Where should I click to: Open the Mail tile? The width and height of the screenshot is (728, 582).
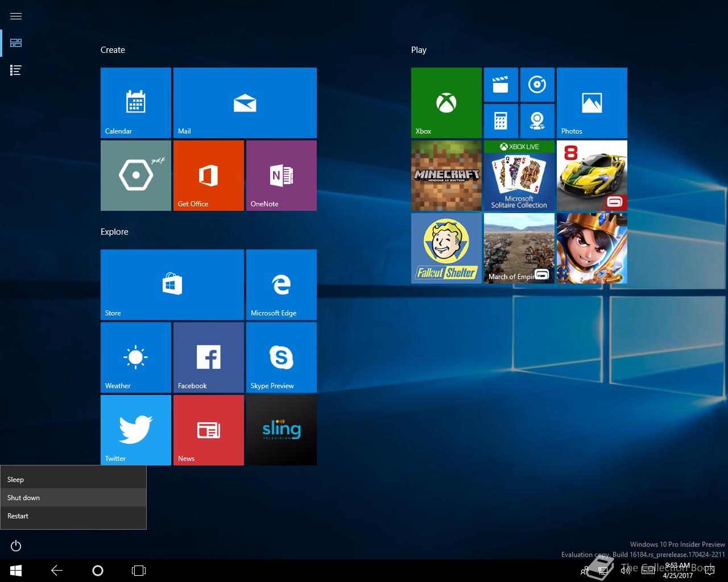coord(245,103)
